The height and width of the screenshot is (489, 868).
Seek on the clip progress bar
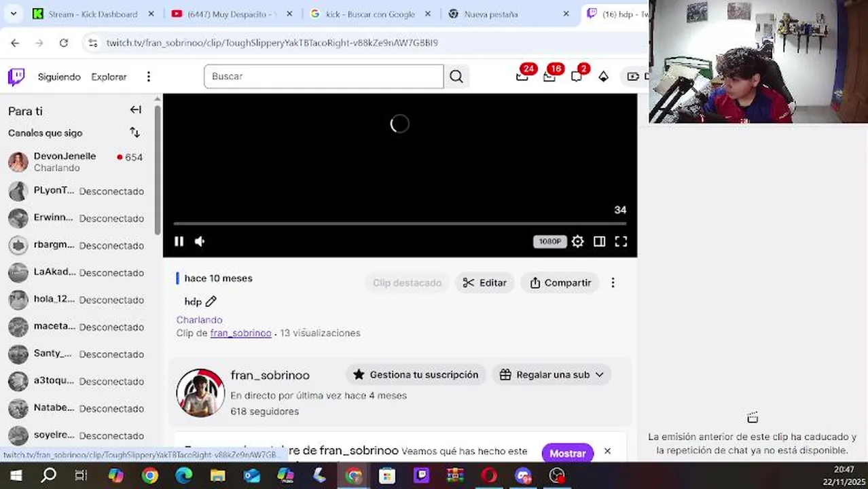pyautogui.click(x=399, y=223)
